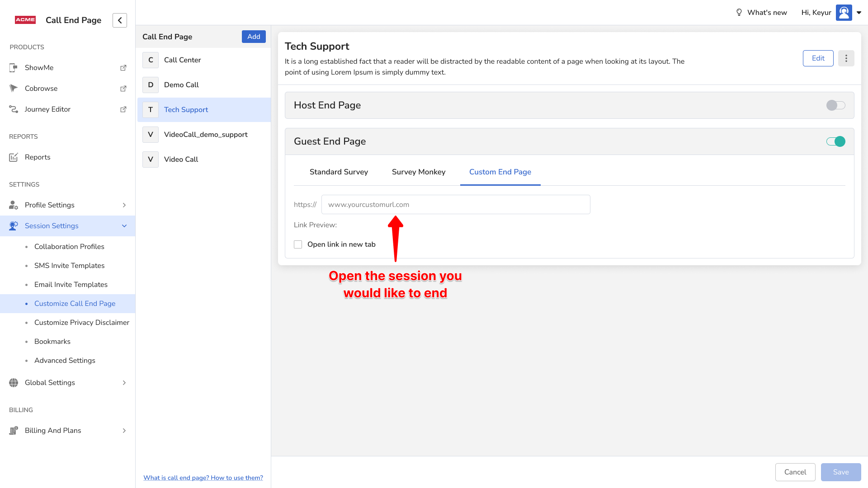Check Open link in new tab
The image size is (868, 488).
tap(298, 244)
